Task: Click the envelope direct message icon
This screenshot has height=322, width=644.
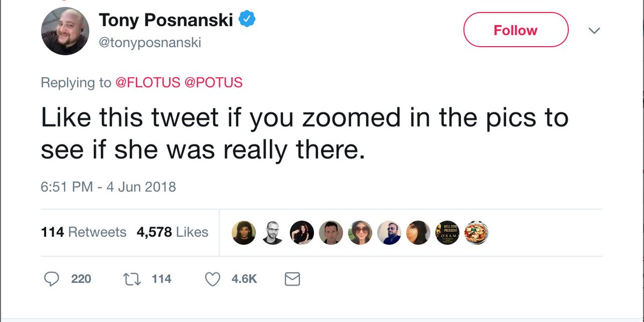Action: tap(292, 279)
